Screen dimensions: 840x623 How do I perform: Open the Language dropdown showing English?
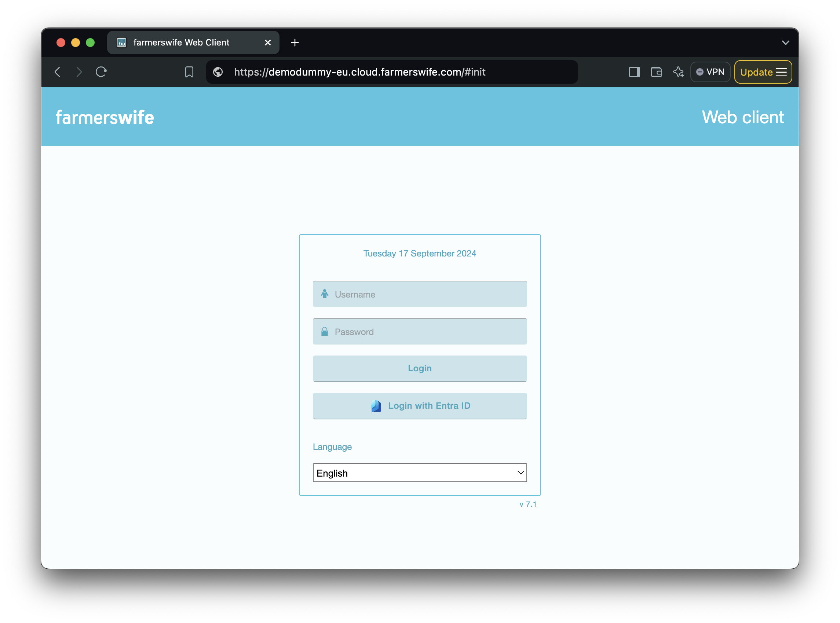(x=420, y=473)
